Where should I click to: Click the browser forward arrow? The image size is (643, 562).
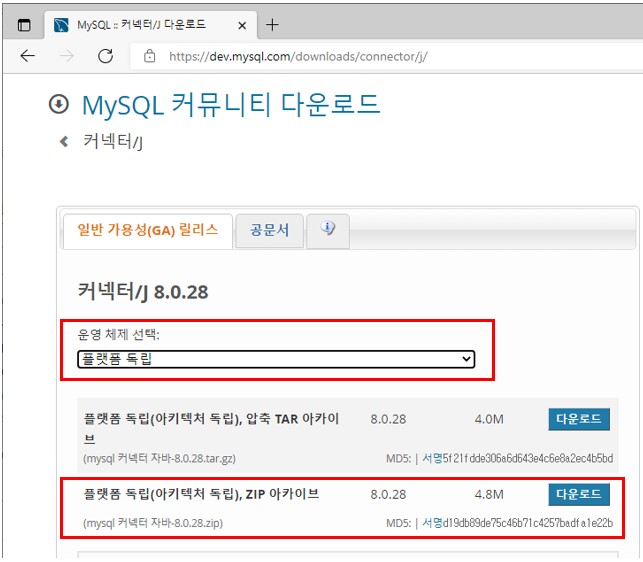pyautogui.click(x=66, y=56)
